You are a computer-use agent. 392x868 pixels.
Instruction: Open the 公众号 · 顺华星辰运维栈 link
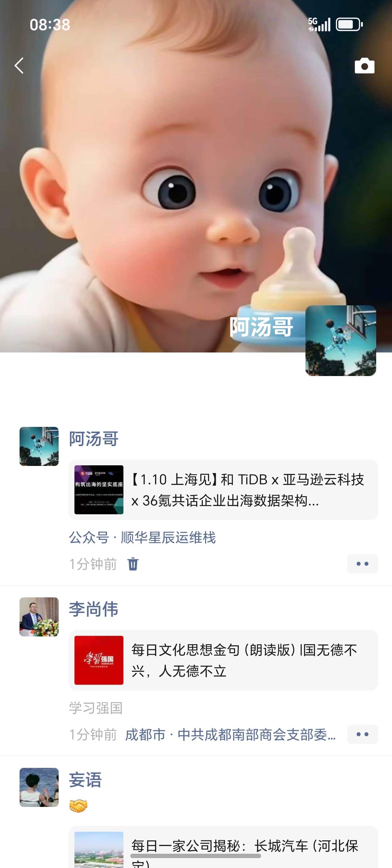pyautogui.click(x=142, y=537)
